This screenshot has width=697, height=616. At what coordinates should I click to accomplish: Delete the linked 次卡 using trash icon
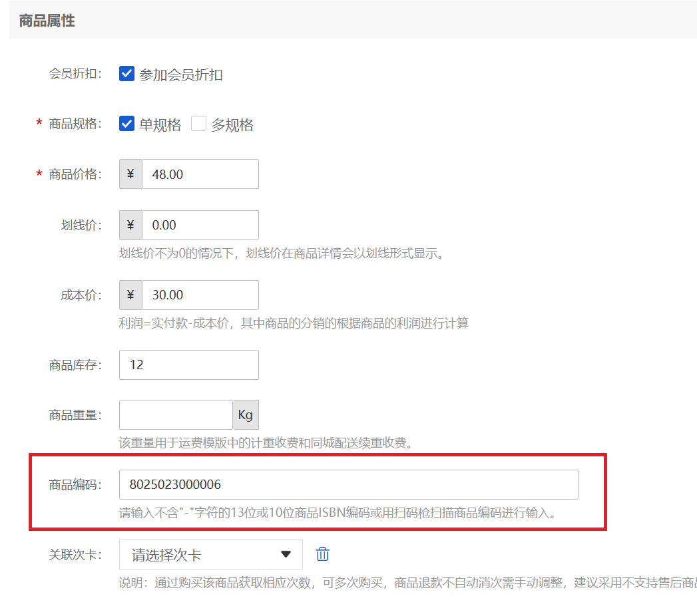tap(322, 554)
